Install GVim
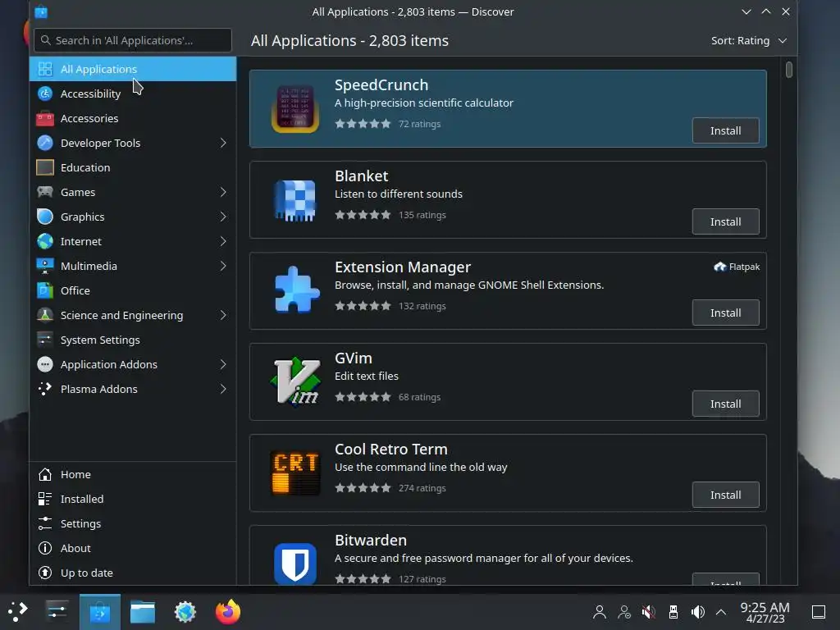840x630 pixels. [725, 404]
